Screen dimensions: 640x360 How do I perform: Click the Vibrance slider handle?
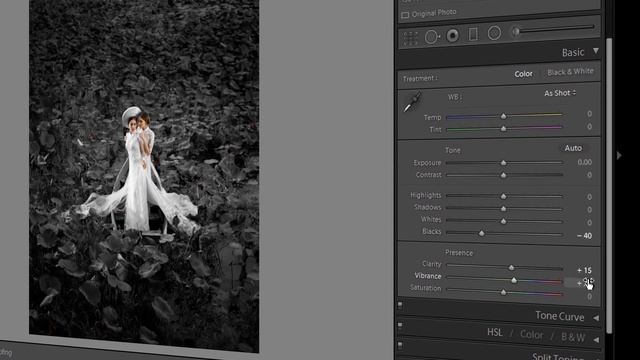[x=514, y=280]
